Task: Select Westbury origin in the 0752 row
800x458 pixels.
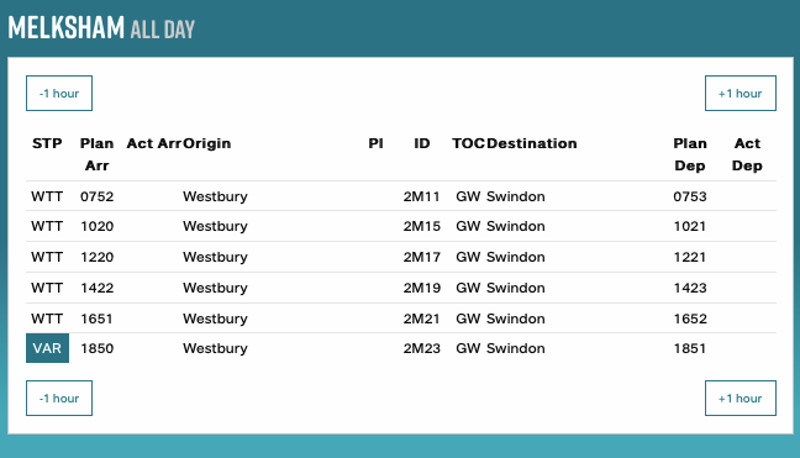Action: pos(215,196)
